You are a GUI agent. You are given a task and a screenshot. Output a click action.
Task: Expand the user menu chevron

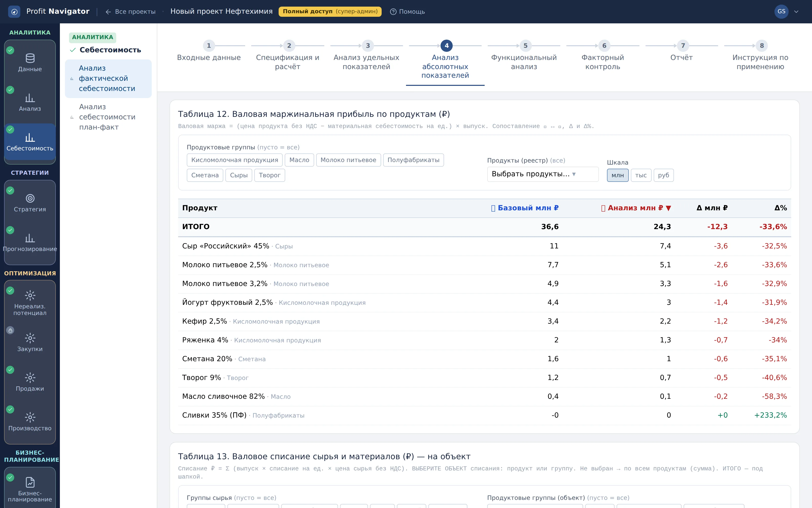tap(796, 12)
